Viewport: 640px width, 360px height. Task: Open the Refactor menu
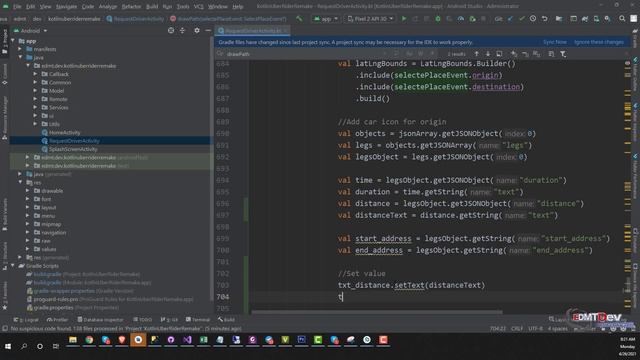click(131, 7)
